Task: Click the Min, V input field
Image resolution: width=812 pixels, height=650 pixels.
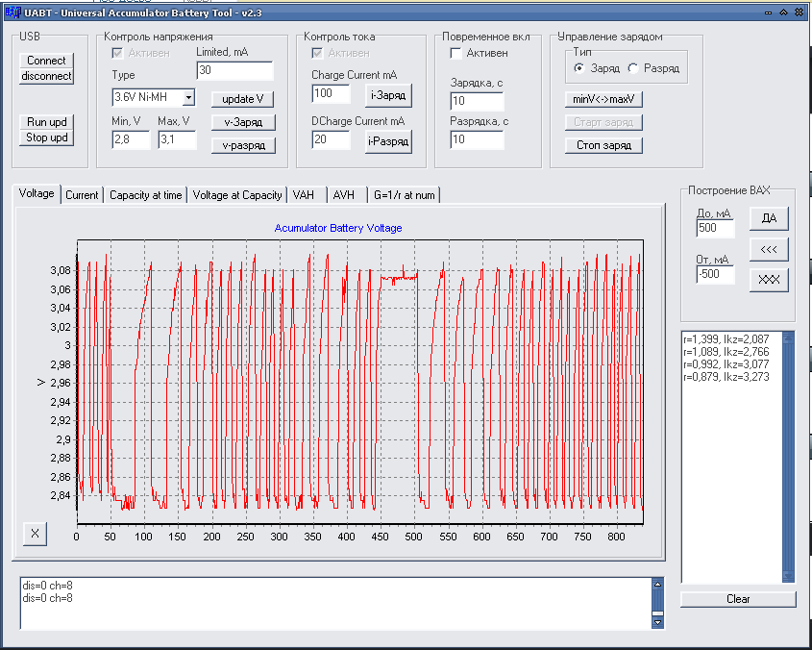Action: click(x=131, y=139)
